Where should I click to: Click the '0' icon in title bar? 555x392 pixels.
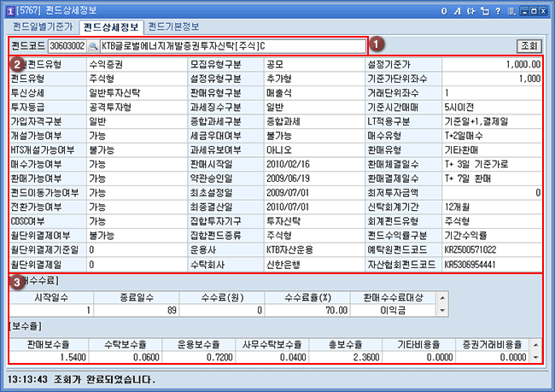coord(443,10)
